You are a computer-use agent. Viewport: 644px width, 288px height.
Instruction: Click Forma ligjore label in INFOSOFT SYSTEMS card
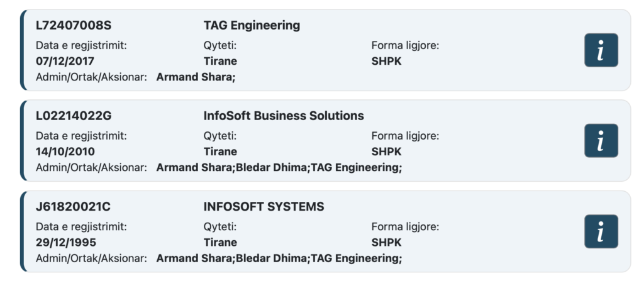[405, 226]
